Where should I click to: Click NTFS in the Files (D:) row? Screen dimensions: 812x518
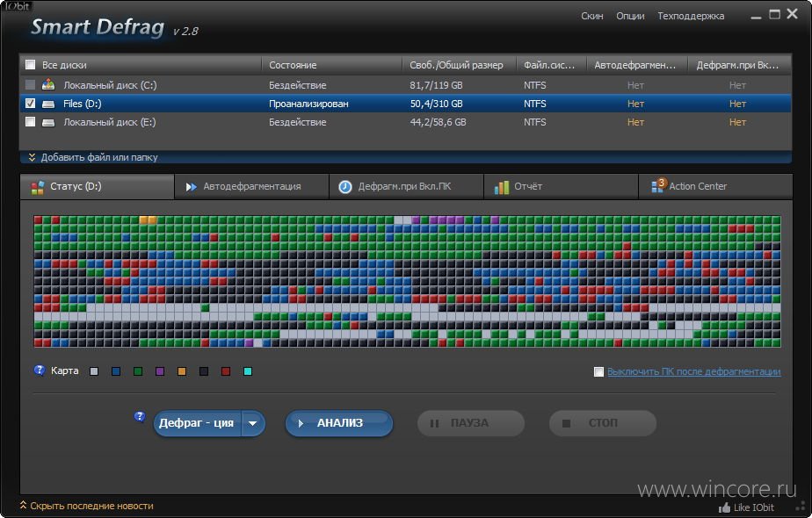pos(534,104)
